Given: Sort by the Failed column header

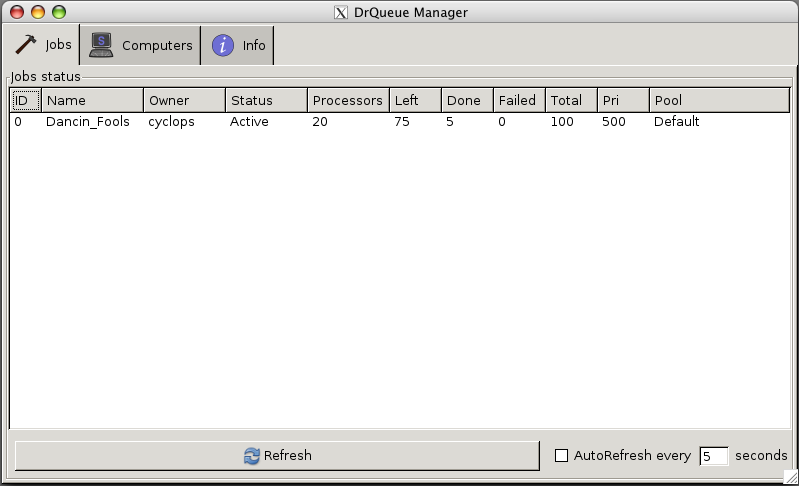Looking at the screenshot, I should click(x=519, y=100).
